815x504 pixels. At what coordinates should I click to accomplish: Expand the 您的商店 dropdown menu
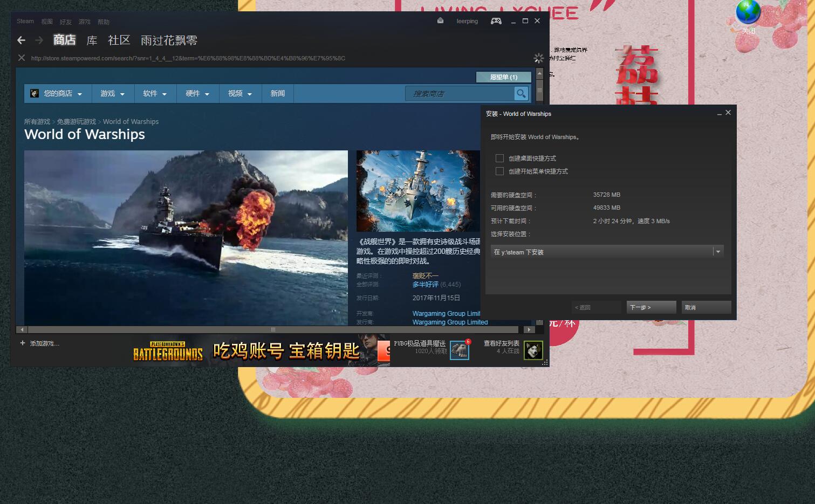pos(57,93)
